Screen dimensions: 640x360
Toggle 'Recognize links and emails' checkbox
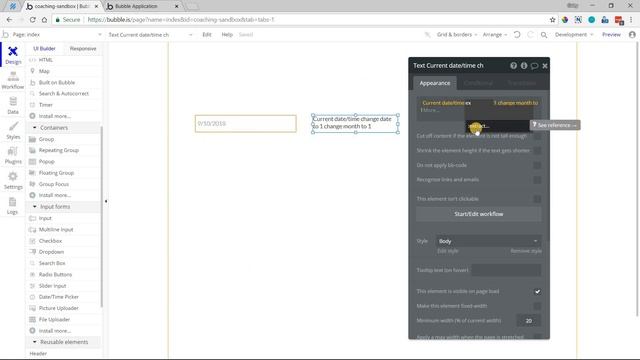(x=537, y=180)
